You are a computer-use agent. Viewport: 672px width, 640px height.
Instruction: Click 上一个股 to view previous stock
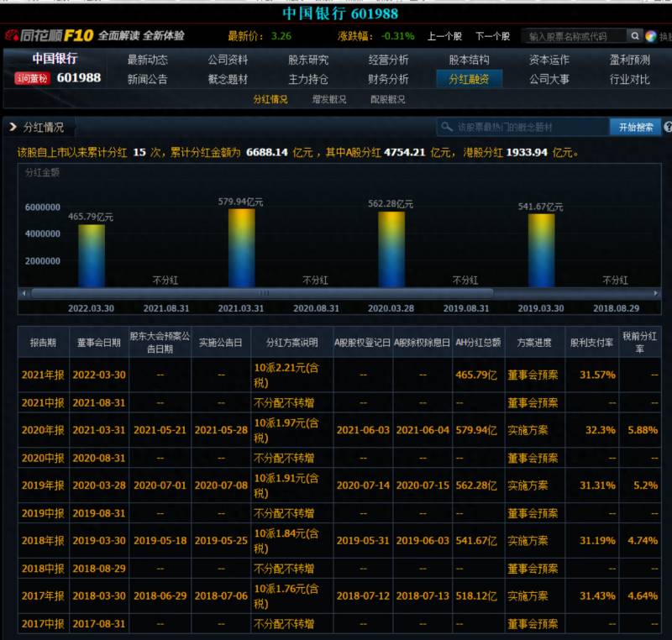click(444, 36)
